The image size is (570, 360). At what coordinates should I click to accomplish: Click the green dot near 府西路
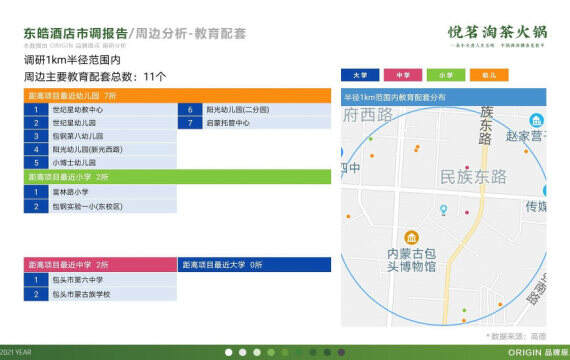(371, 139)
